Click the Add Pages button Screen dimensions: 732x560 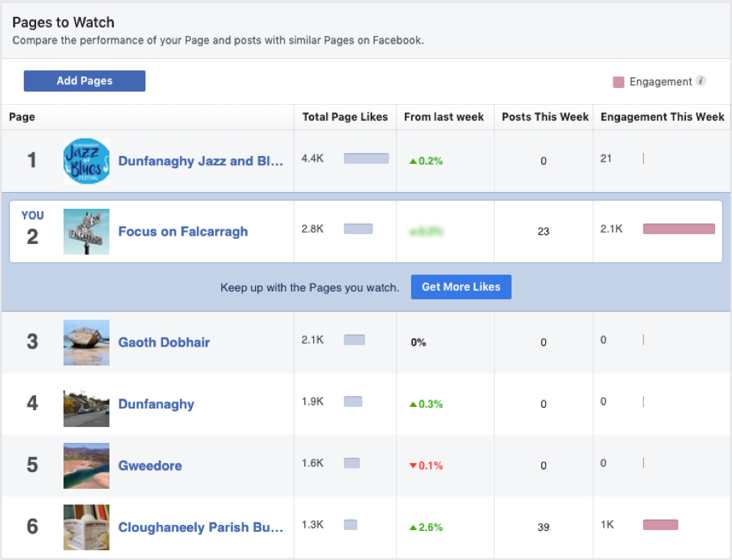pos(84,80)
